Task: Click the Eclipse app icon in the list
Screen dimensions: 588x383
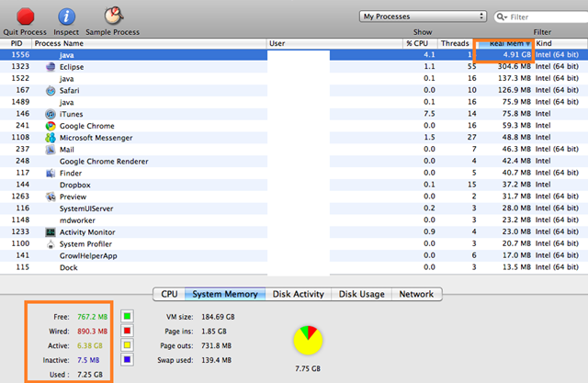Action: coord(51,67)
